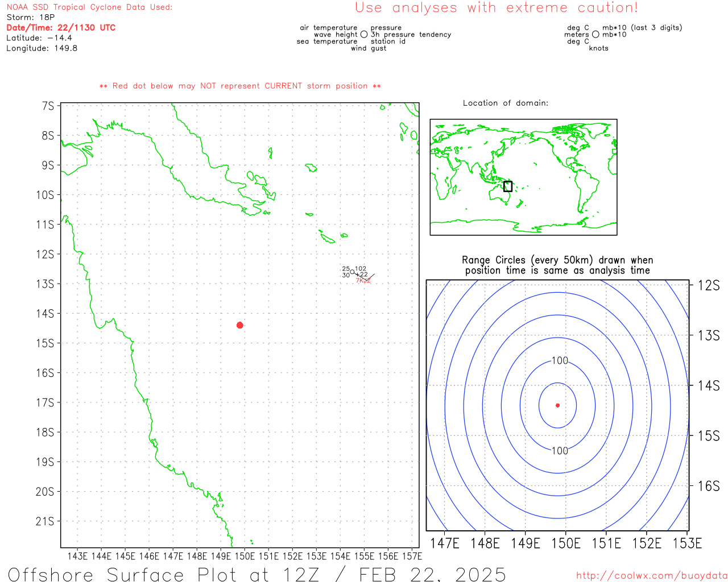This screenshot has height=582, width=728.
Task: Click the 'NOAA SSD Tropical Cyclone Data Used:' heading
Action: [89, 7]
